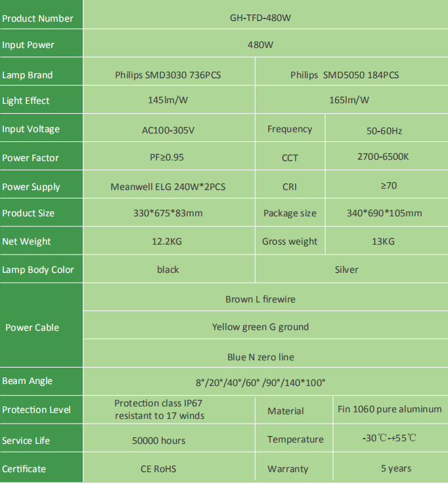The width and height of the screenshot is (448, 484).
Task: Click Philips SMD5050 184PCS cell
Action: point(352,72)
